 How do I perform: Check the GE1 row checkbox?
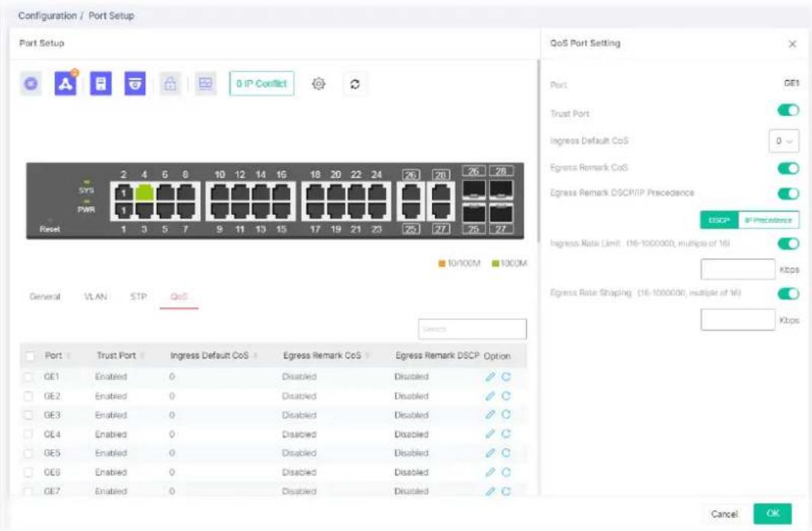[28, 377]
